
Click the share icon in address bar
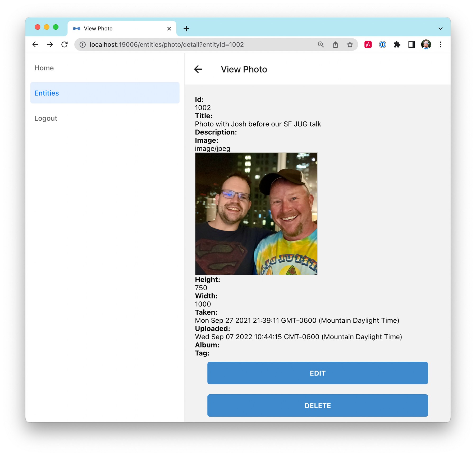click(335, 44)
